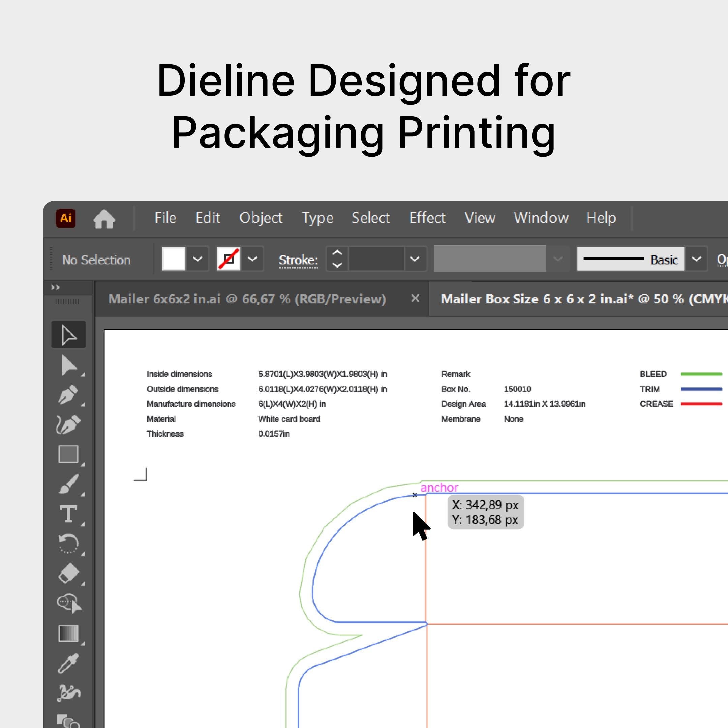
Task: Click the Home icon
Action: point(104,218)
